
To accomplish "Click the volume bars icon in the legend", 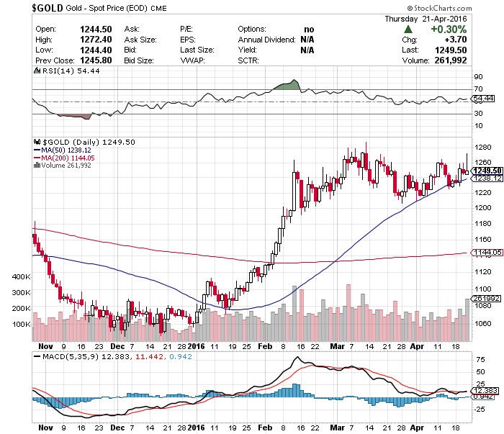I will coord(37,166).
